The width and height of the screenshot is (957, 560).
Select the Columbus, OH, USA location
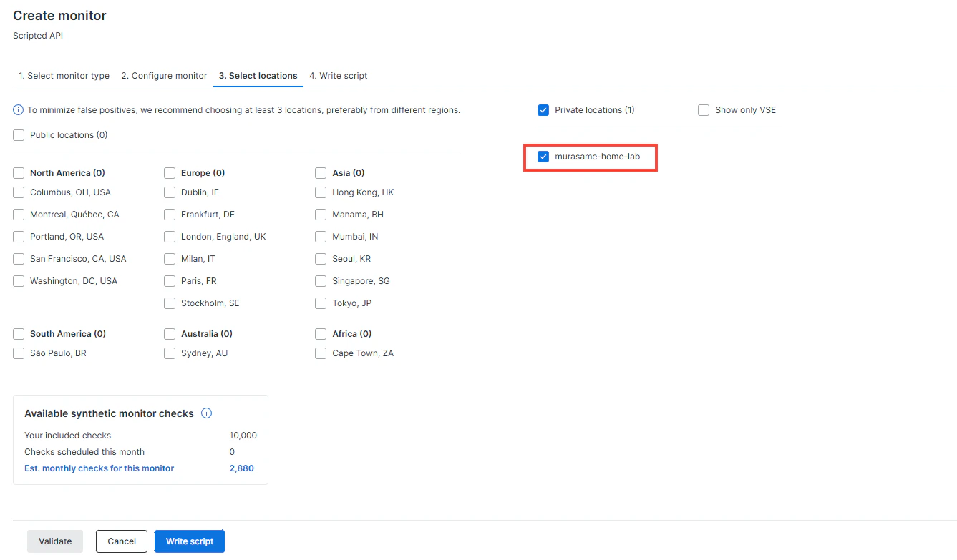click(x=19, y=192)
